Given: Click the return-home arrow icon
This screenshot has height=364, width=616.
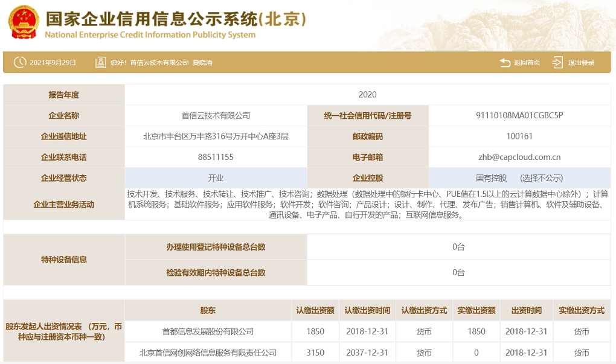Looking at the screenshot, I should [x=505, y=62].
